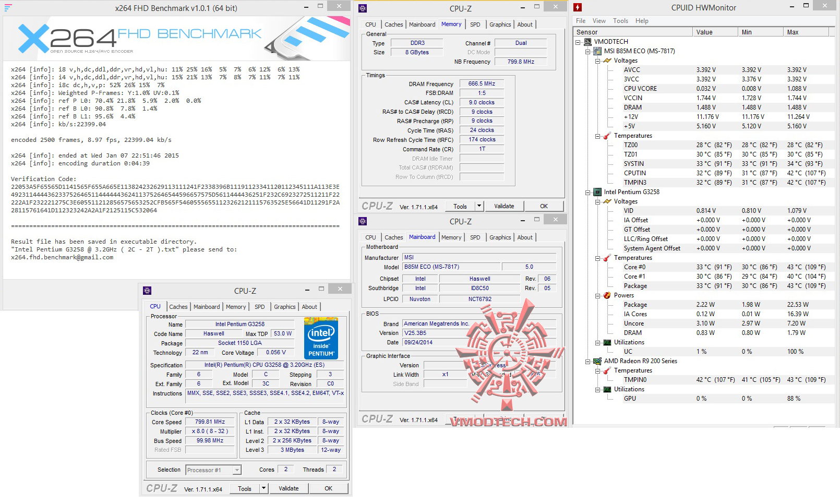Collapse Voltages under MSI B85M ECO
The image size is (840, 504).
coord(597,61)
